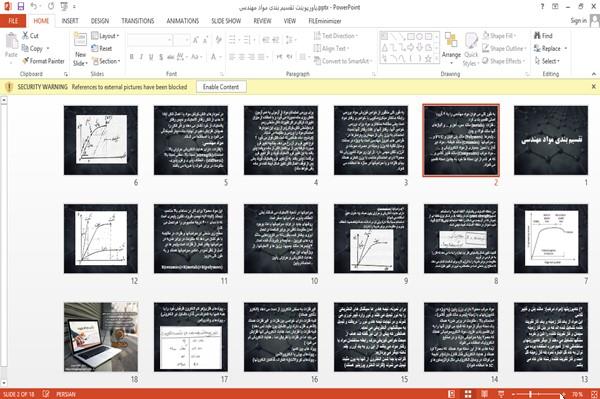Click Reset slide command

coord(102,49)
